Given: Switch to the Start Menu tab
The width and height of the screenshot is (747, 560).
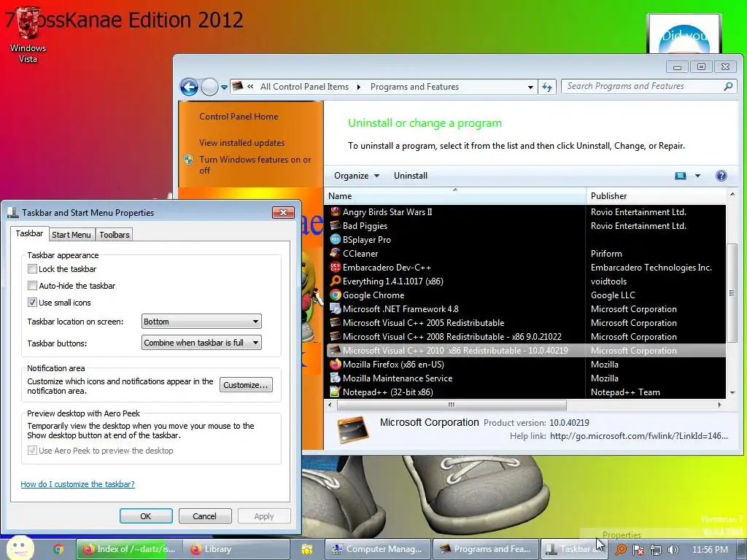Looking at the screenshot, I should [x=71, y=235].
